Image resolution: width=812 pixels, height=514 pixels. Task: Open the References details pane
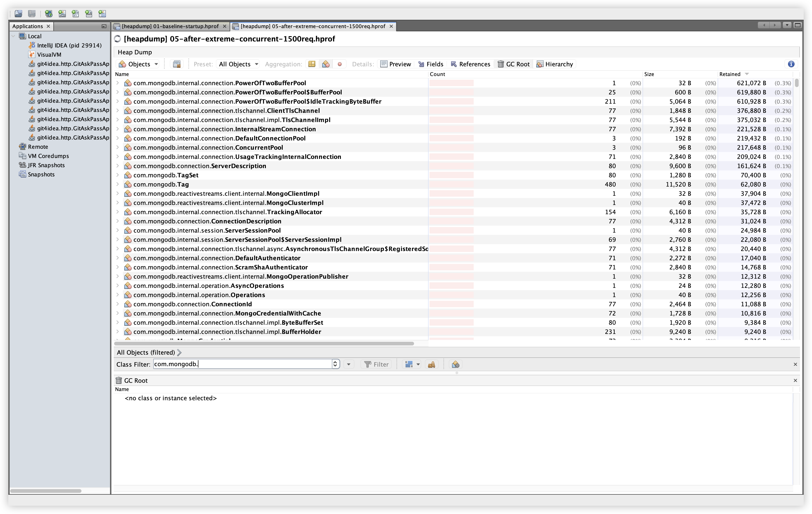[x=470, y=64]
